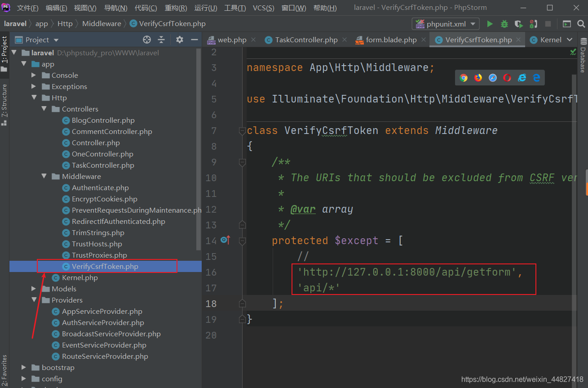The width and height of the screenshot is (588, 388).
Task: Open phpunit.xml run configuration dropdown
Action: pos(445,24)
